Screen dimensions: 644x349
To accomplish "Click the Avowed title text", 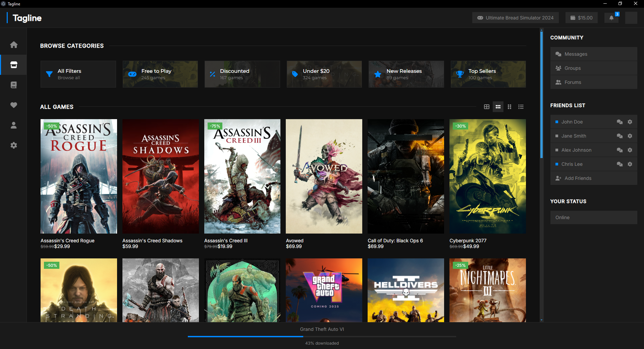I will point(294,241).
